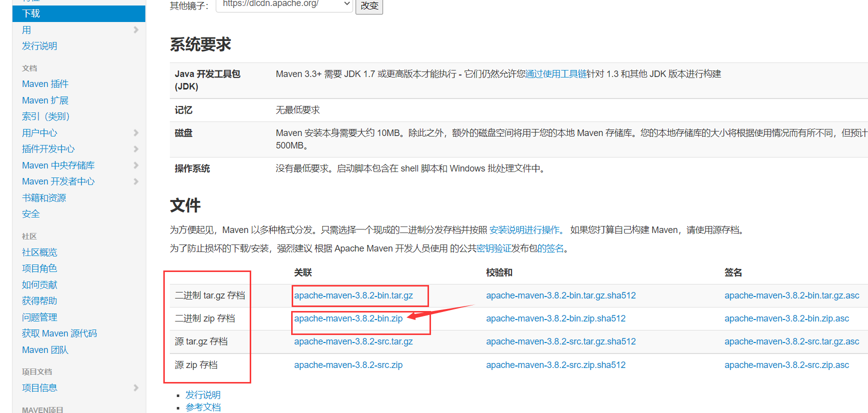This screenshot has height=413, width=868.
Task: Open apache-maven-3.8.2-src.tar.gz.sha512 checksum
Action: [x=561, y=341]
